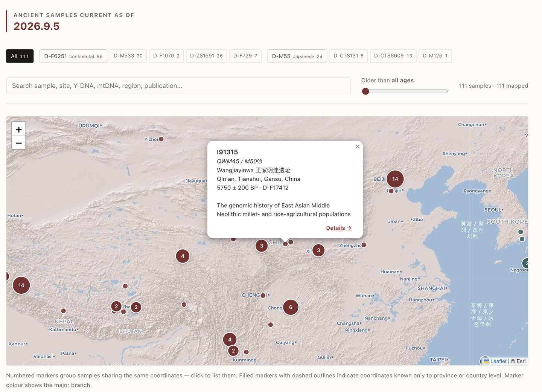Open the 14-sample cluster near Beijing
Viewport: 542px width, 392px height.
[x=395, y=179]
